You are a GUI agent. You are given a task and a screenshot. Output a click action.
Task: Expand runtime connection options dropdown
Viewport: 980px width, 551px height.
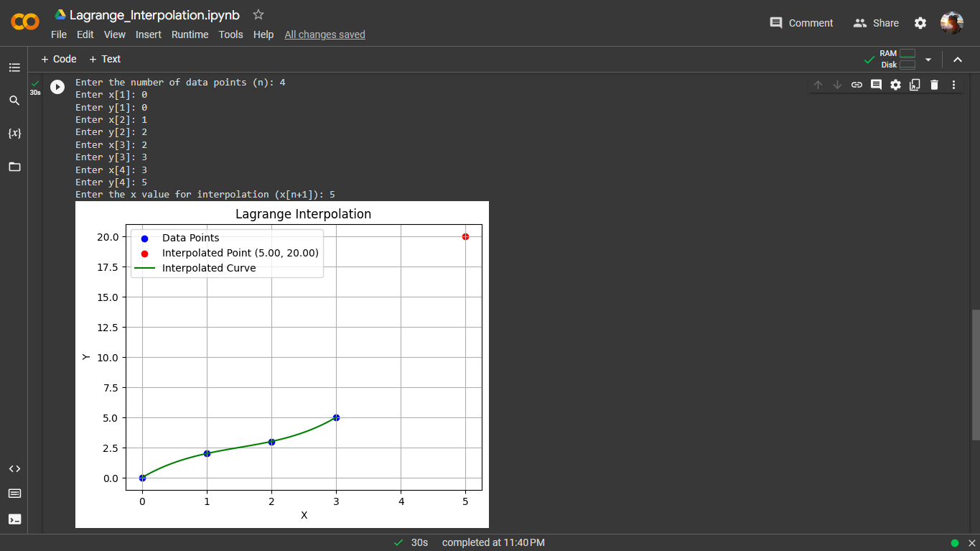[928, 60]
